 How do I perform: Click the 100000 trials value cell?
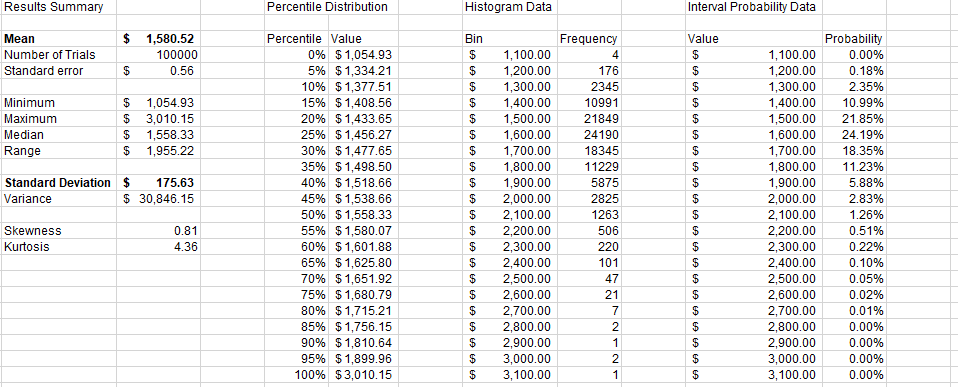coord(158,55)
